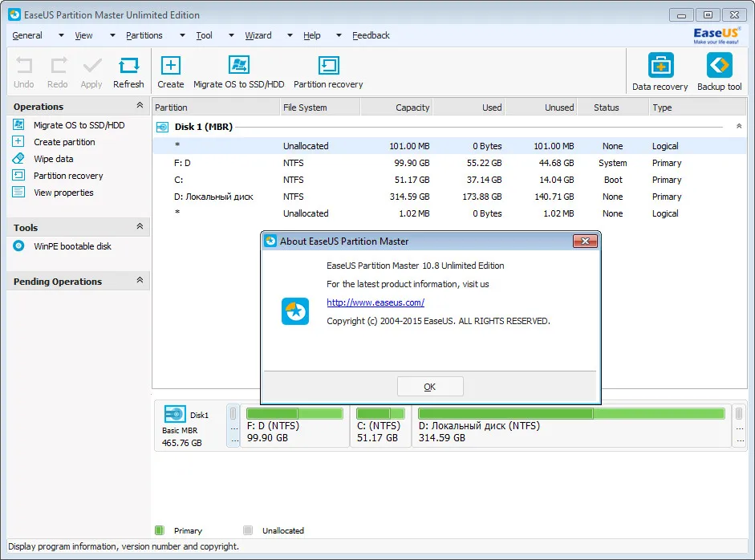Viewport: 755px width, 560px height.
Task: Click the title bar application icon
Action: coord(15,15)
